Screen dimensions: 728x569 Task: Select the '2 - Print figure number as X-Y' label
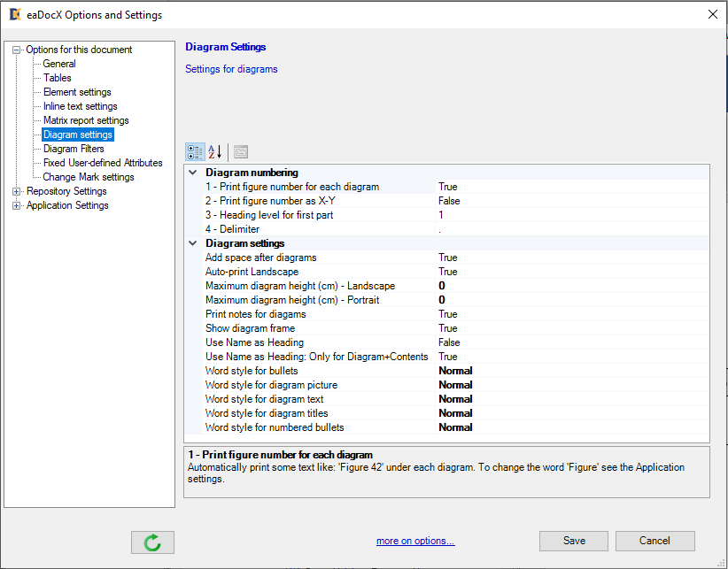(x=270, y=201)
